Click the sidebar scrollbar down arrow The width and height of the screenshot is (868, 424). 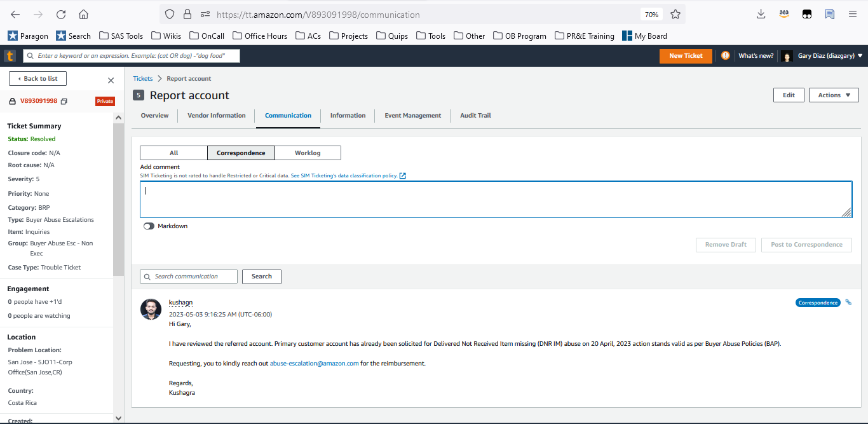[118, 418]
